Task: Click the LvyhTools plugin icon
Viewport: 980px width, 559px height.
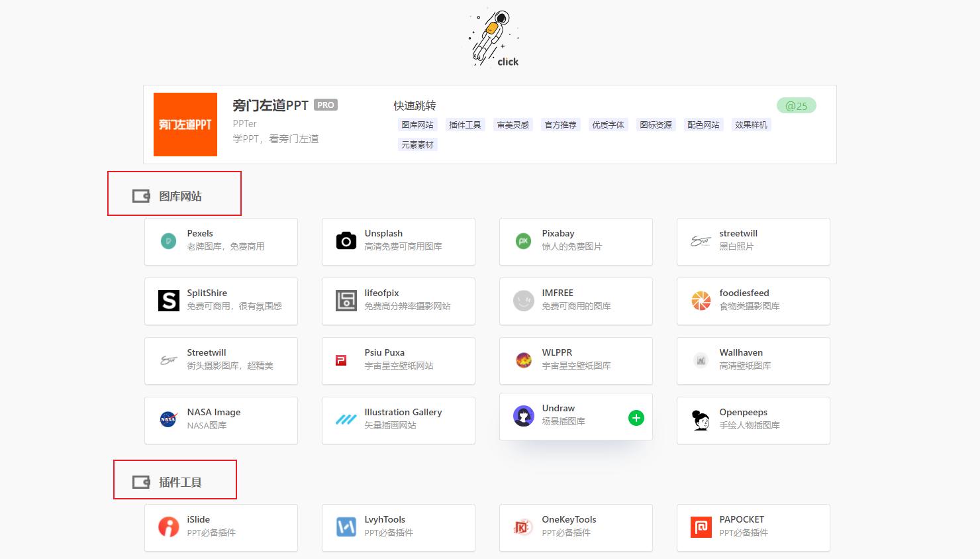Action: (x=346, y=527)
